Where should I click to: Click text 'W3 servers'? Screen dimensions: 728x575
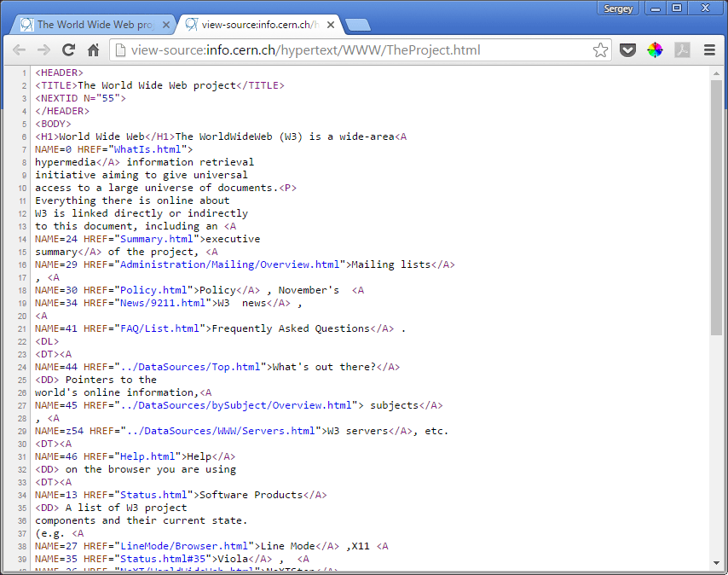[x=357, y=431]
